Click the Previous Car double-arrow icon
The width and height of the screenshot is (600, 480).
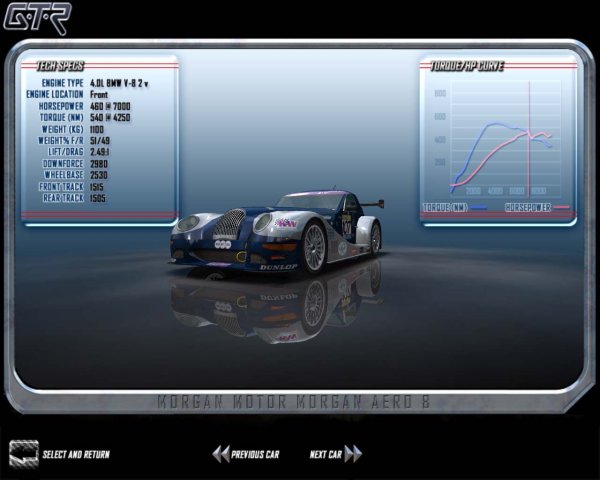(220, 454)
